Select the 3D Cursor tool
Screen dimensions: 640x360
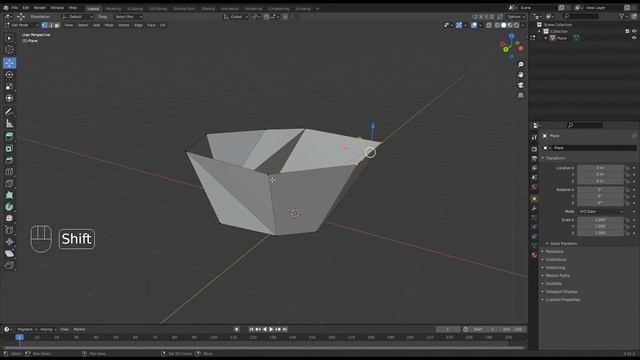(x=9, y=50)
